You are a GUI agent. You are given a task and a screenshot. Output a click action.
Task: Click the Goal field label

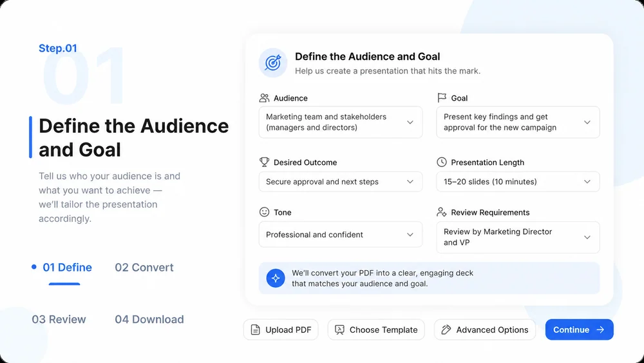(459, 98)
